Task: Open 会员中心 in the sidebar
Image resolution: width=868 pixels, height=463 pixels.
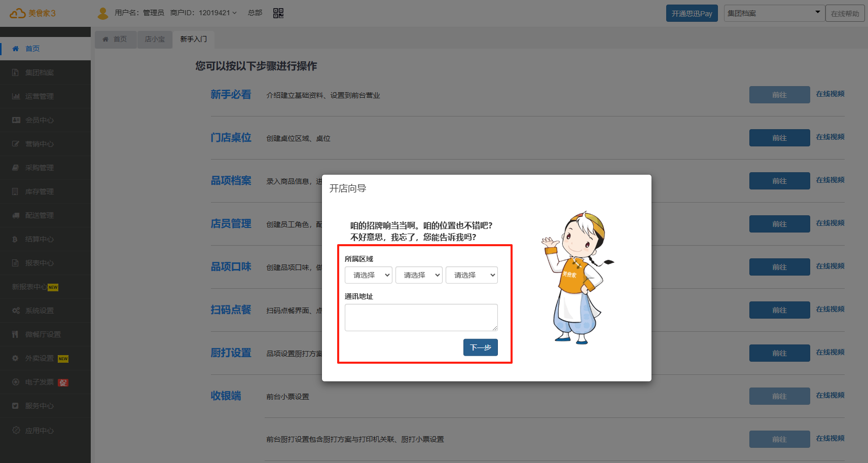Action: [40, 120]
